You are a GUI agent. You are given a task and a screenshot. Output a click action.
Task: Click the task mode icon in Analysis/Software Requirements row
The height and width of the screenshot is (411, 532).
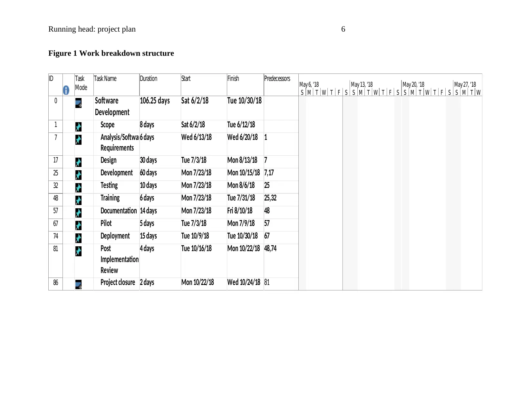[78, 140]
